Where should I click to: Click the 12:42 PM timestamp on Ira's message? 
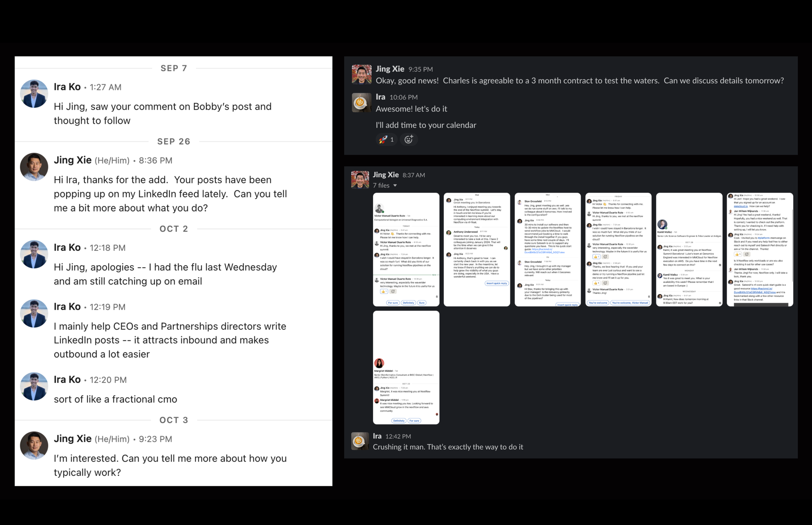[398, 436]
